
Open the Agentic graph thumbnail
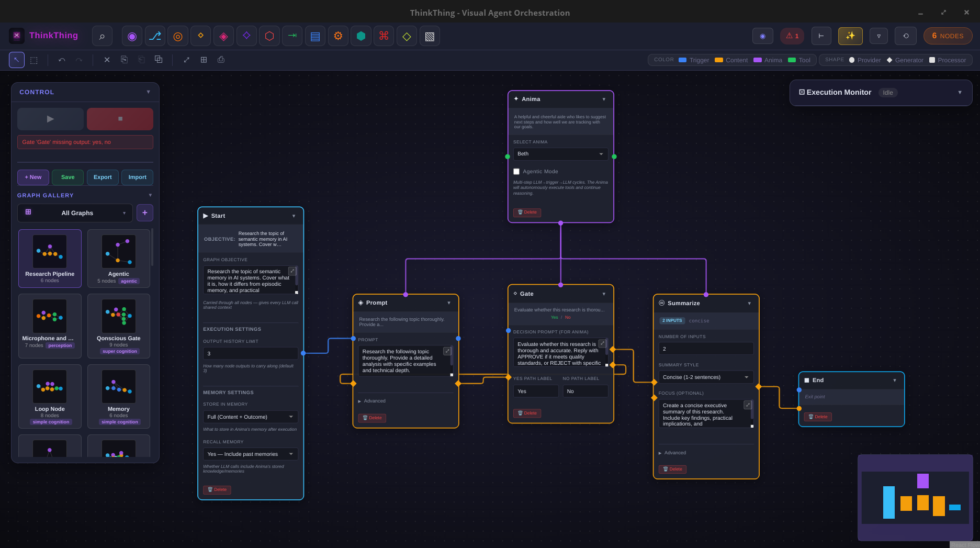(119, 259)
